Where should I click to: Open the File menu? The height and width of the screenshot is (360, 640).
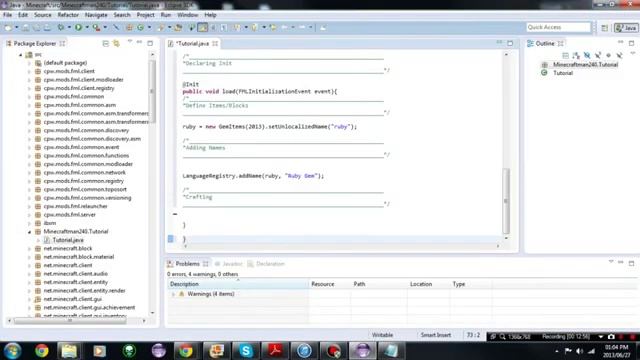pos(7,15)
